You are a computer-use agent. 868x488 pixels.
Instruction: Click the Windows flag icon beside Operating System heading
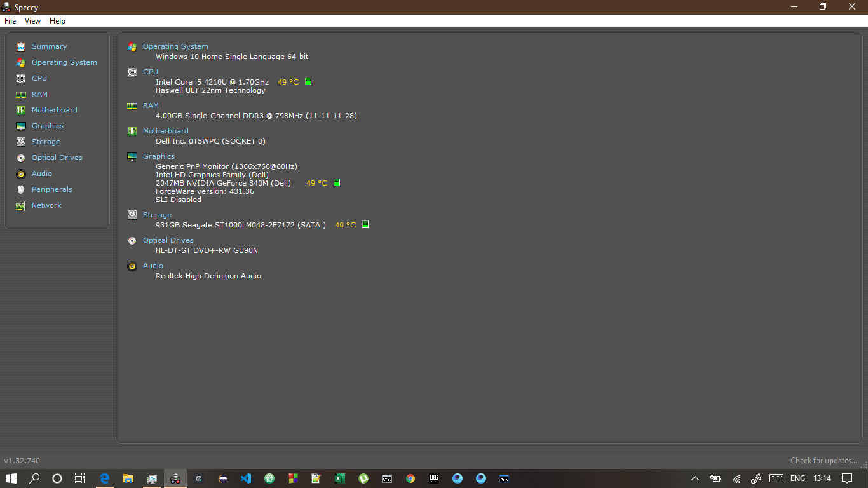[x=132, y=46]
